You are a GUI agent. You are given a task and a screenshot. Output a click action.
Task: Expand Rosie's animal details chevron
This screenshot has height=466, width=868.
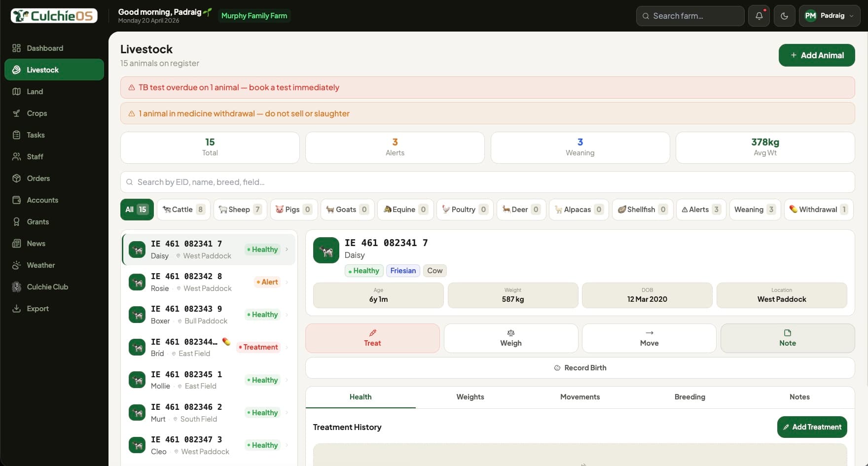[288, 282]
